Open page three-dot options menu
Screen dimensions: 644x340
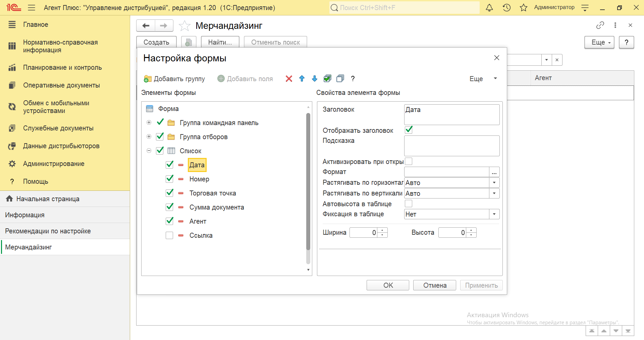pos(615,25)
